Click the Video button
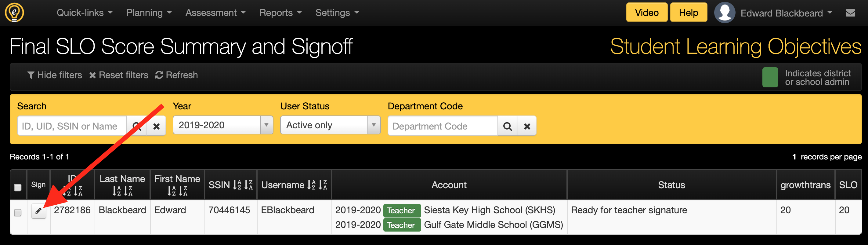Viewport: 868px width, 245px height. click(x=647, y=13)
